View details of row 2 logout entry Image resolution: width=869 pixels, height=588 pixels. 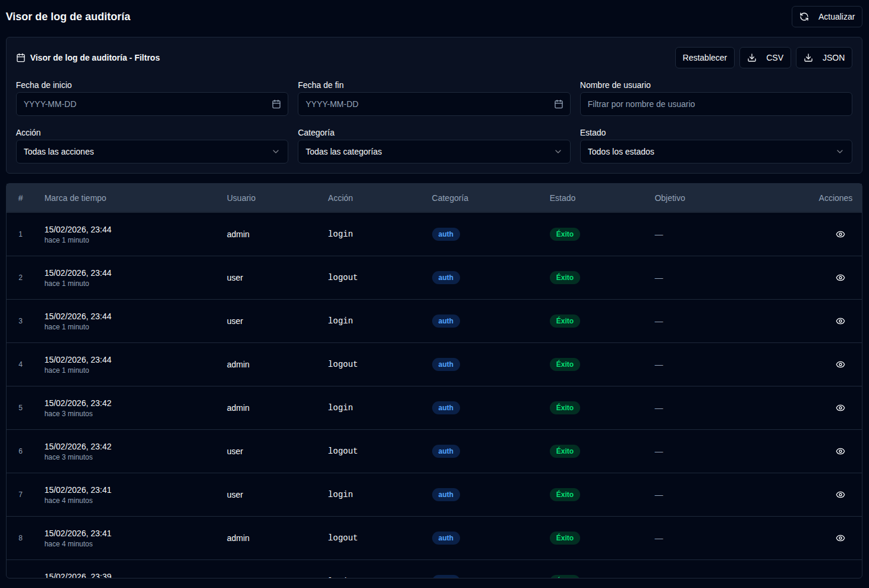point(840,278)
